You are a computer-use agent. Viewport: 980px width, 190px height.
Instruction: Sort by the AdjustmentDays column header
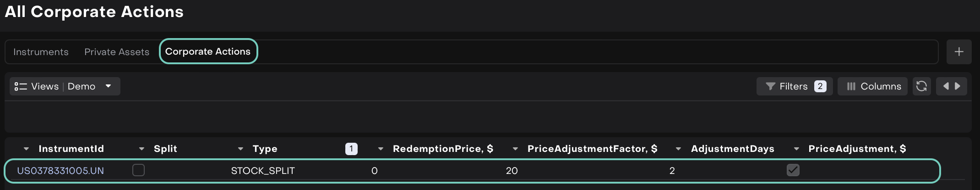tap(732, 149)
